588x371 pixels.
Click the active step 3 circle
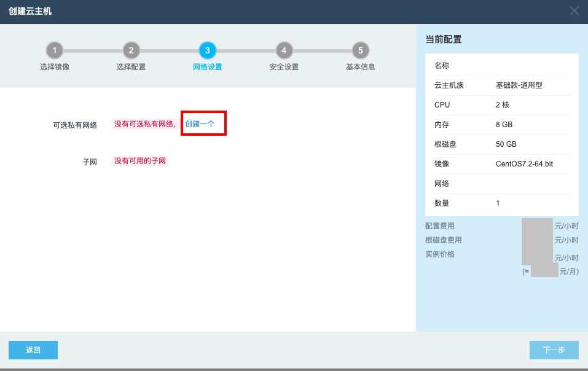[x=208, y=50]
